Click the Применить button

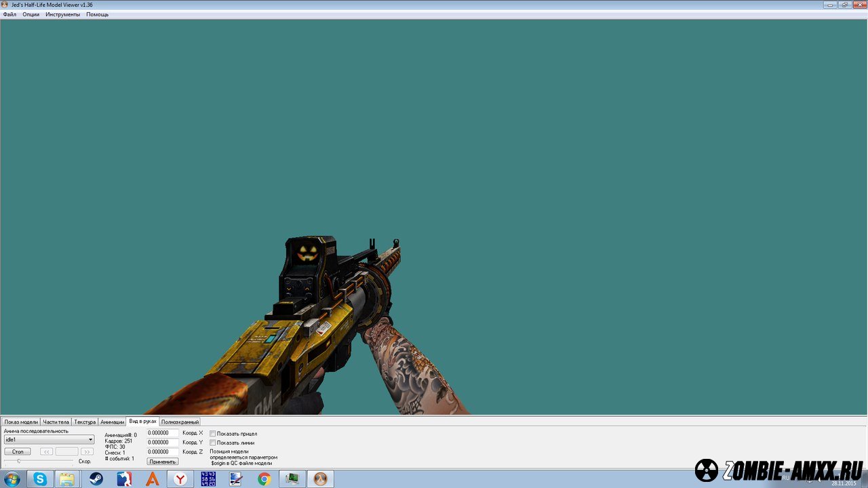pos(163,462)
